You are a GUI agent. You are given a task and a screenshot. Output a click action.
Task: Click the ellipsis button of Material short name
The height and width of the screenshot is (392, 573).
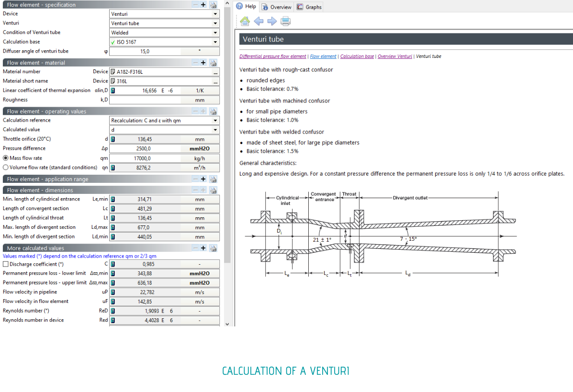tap(215, 81)
